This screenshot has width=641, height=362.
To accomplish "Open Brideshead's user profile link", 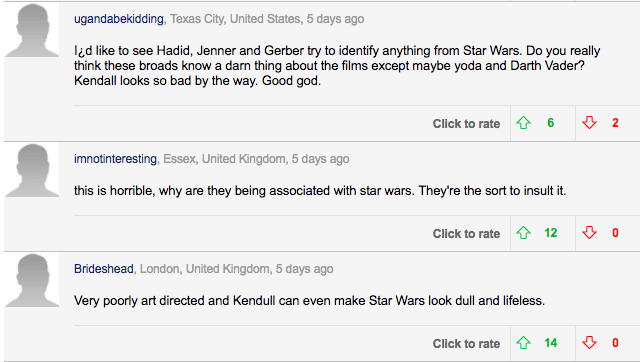I will (x=104, y=269).
